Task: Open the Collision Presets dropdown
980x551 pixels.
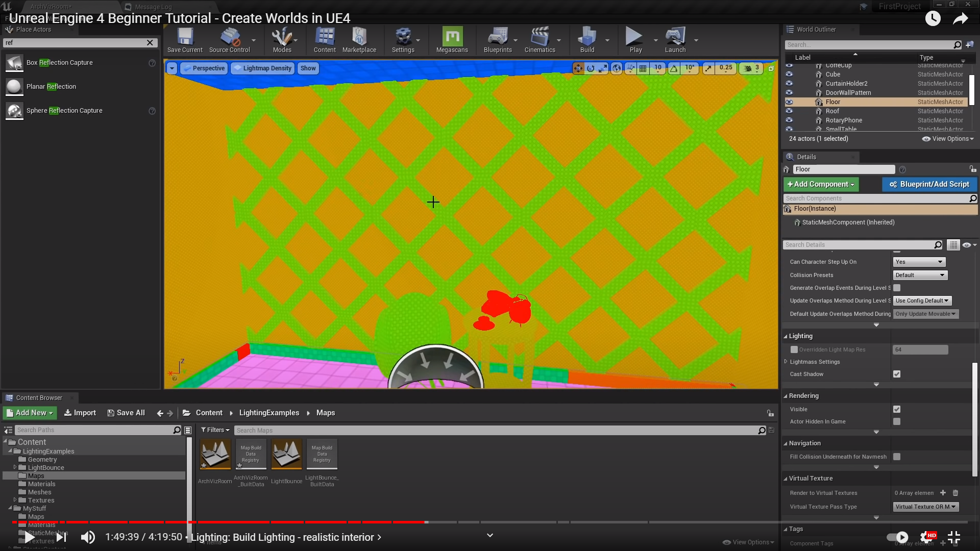Action: pos(920,275)
